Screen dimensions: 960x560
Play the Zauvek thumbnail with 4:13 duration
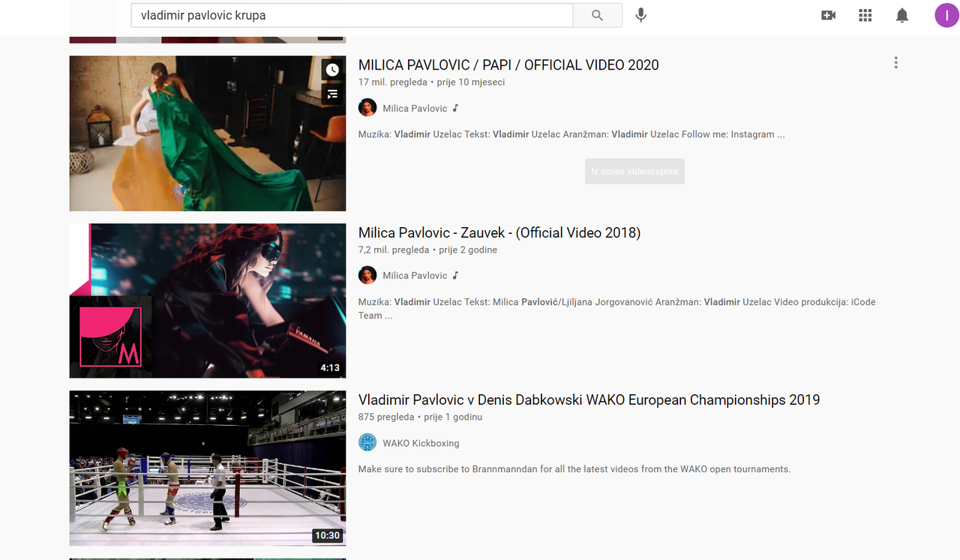point(208,301)
